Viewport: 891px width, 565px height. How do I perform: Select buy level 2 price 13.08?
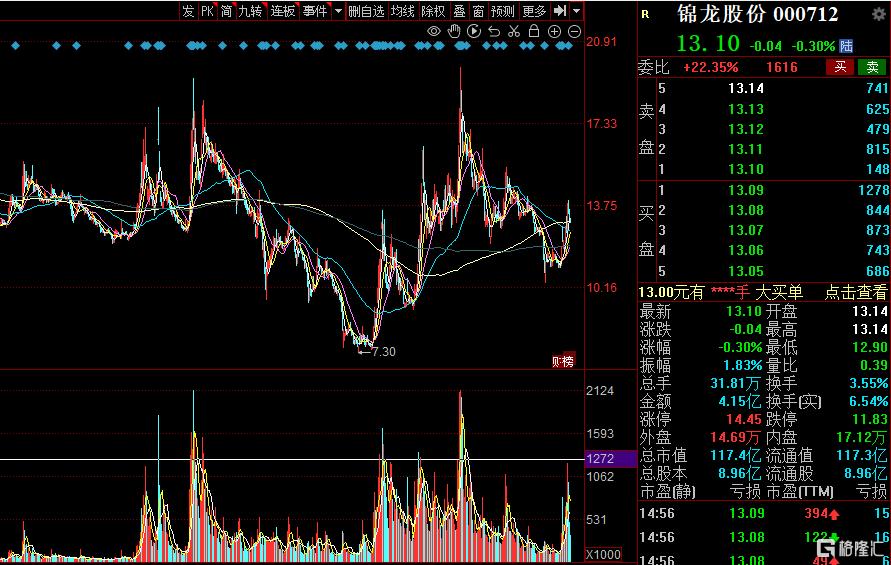pos(746,210)
